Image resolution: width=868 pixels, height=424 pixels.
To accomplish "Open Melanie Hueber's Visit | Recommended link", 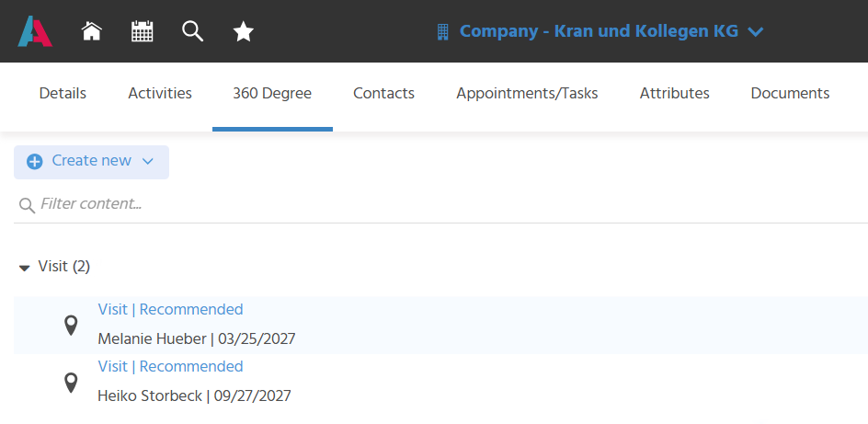I will coord(170,309).
